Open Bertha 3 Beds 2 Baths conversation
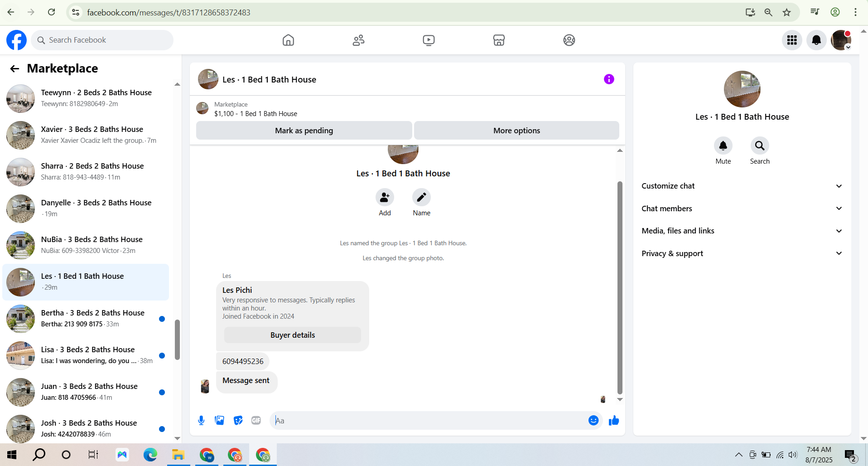868x466 pixels. pos(86,319)
